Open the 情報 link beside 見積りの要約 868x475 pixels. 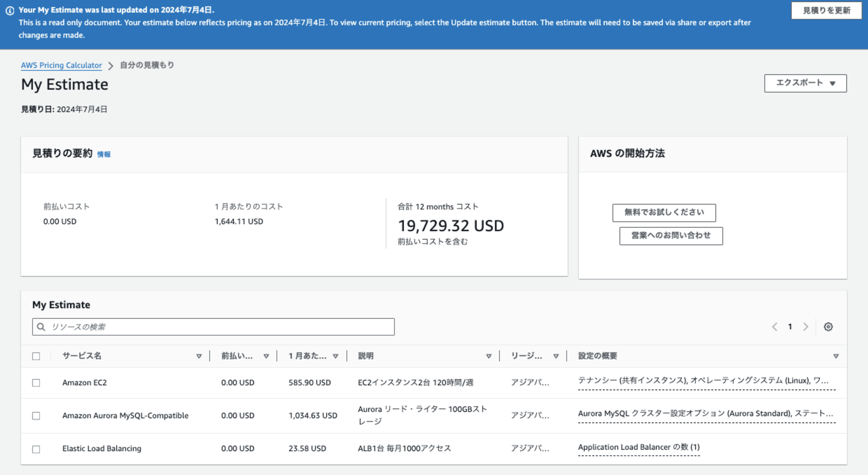104,154
